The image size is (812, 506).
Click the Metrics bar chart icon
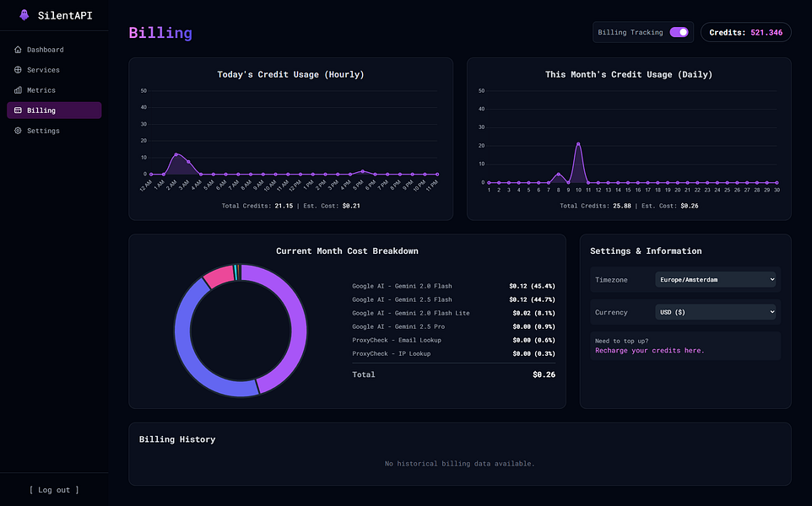coord(18,90)
